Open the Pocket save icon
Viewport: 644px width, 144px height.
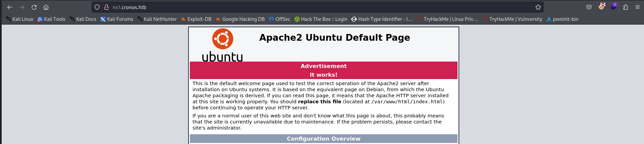point(589,7)
